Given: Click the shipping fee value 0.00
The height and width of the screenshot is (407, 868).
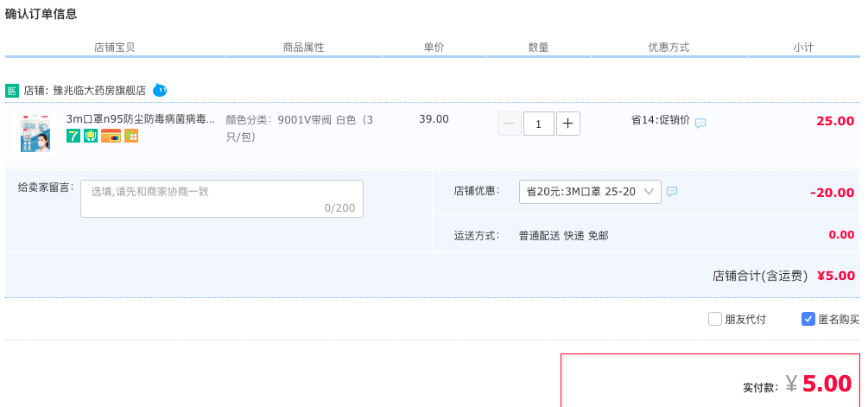Looking at the screenshot, I should (x=841, y=235).
